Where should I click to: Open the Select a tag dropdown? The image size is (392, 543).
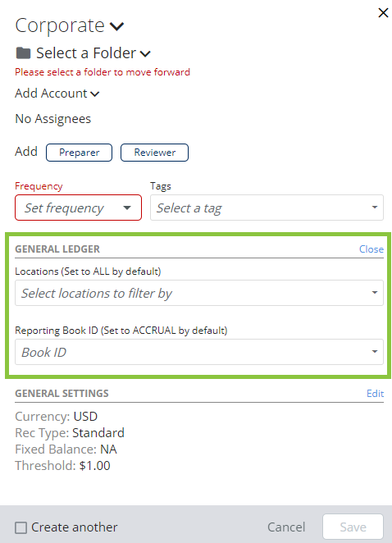point(267,208)
